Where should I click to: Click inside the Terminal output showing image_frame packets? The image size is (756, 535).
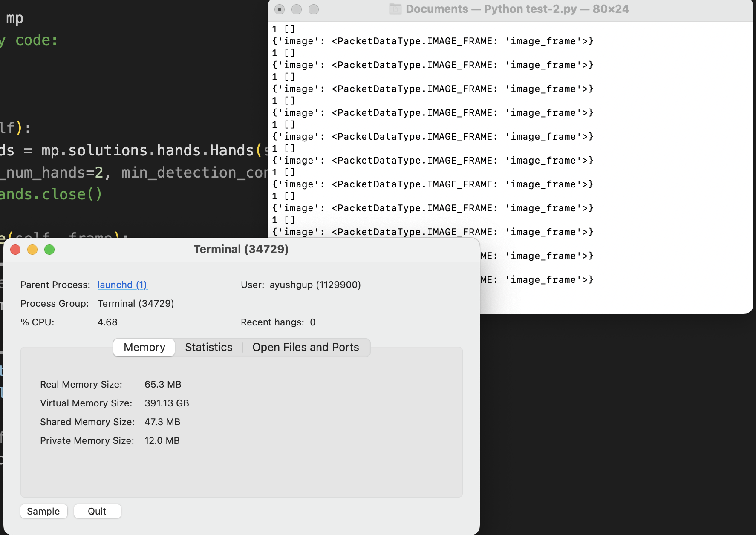469,128
